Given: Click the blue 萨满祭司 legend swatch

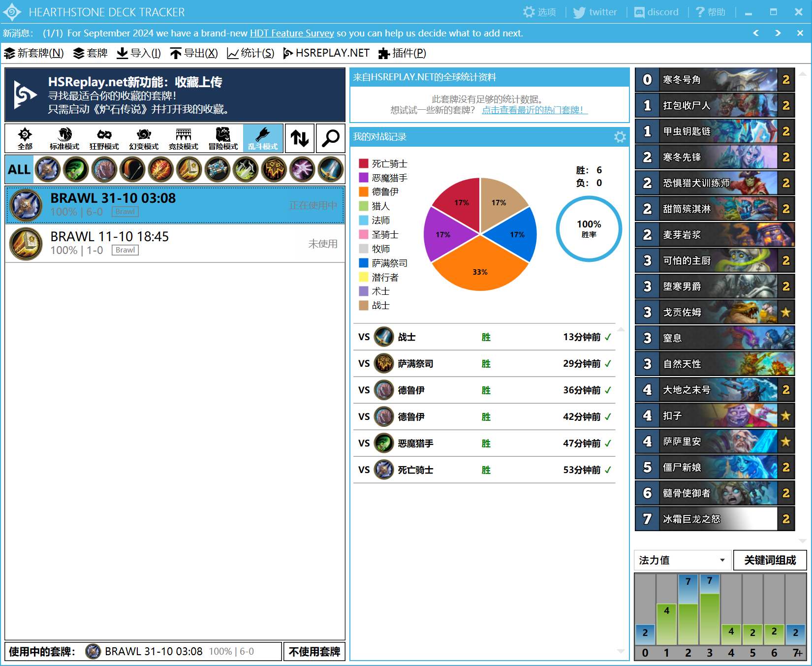Looking at the screenshot, I should [x=364, y=263].
